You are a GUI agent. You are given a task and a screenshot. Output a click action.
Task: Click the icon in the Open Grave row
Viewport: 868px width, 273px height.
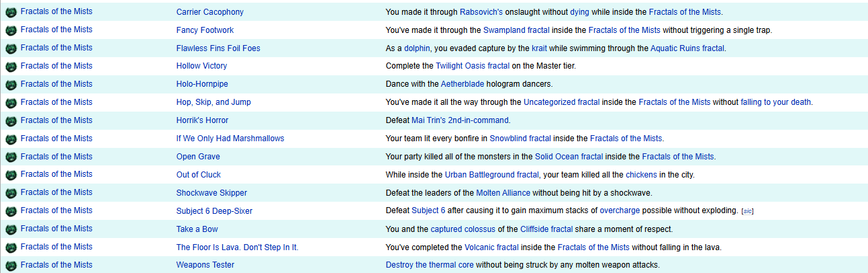10,157
